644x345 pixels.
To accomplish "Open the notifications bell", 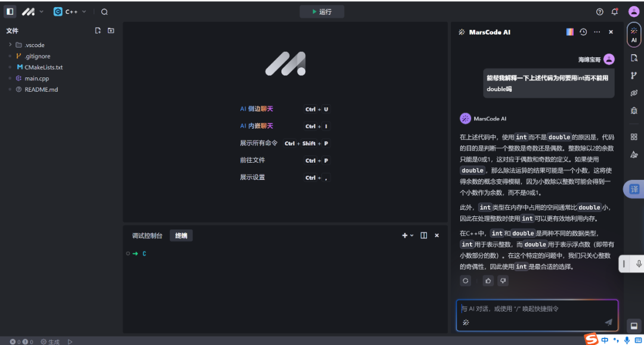I will 614,12.
